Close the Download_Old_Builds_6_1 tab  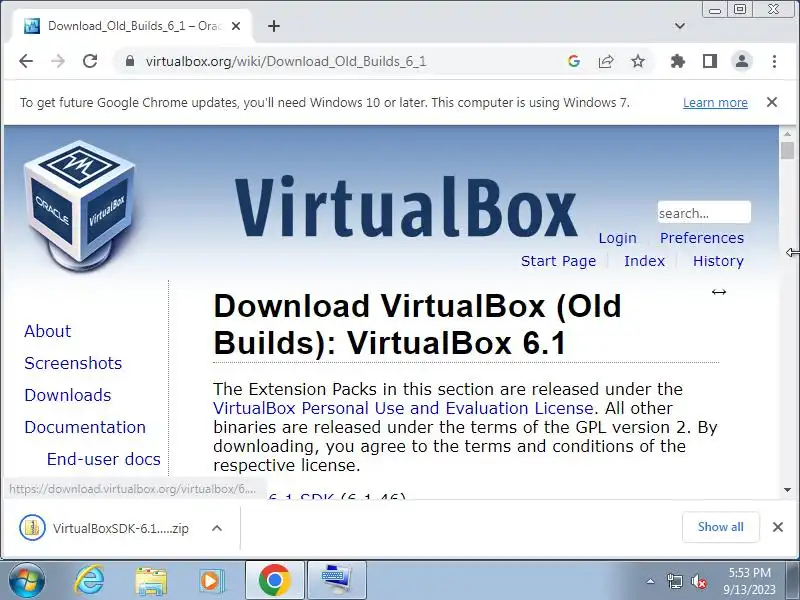[236, 26]
